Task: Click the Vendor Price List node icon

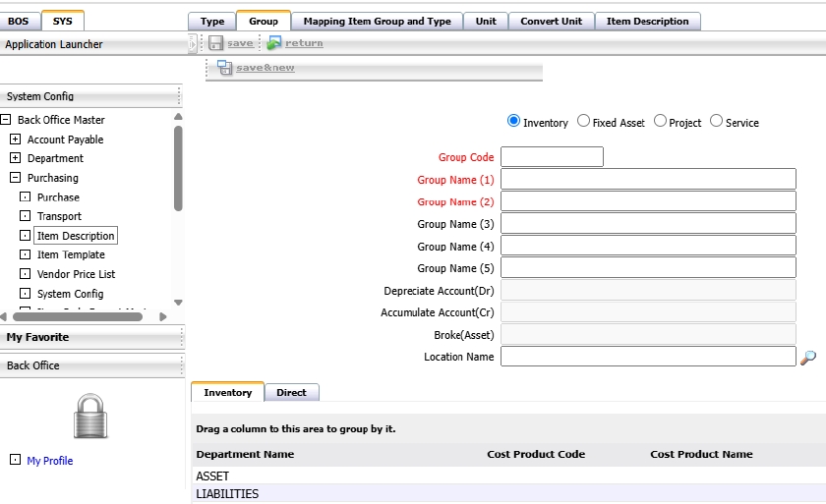Action: tap(26, 274)
